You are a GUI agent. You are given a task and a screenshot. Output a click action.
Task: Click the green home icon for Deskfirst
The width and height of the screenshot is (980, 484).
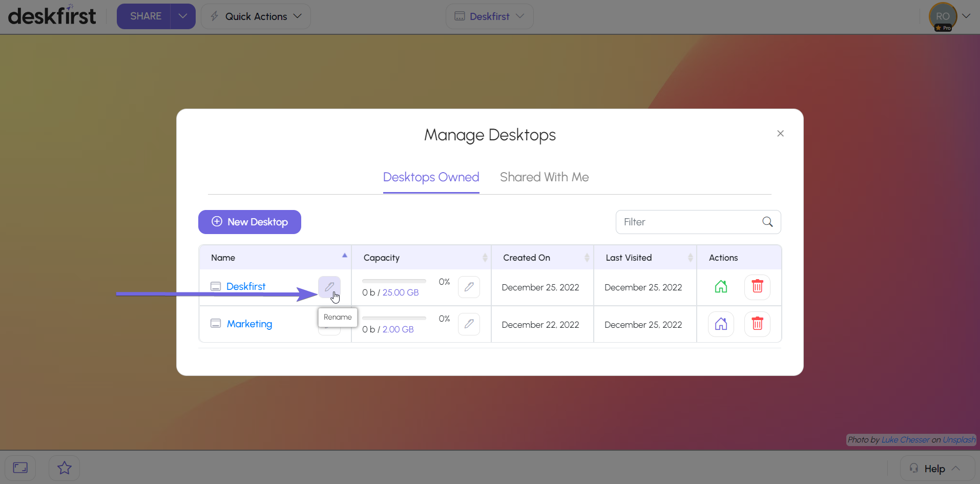coord(721,287)
